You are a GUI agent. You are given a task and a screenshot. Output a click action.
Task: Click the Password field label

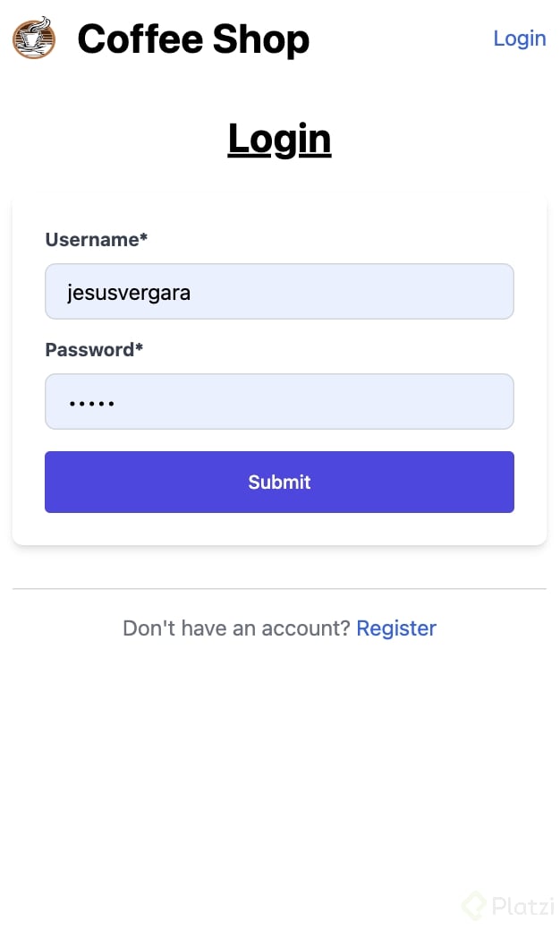point(89,350)
